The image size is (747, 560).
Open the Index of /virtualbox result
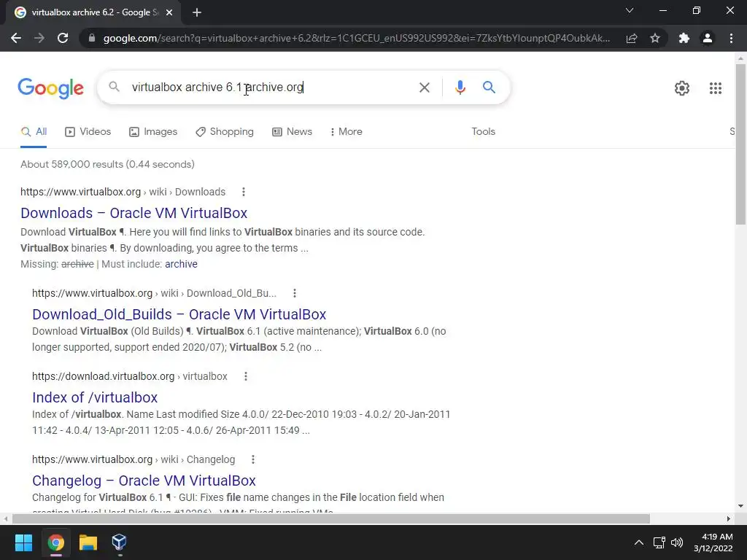point(95,397)
